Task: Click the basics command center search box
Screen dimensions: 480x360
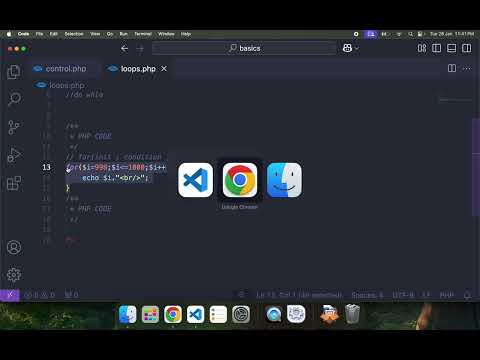Action: [x=244, y=49]
